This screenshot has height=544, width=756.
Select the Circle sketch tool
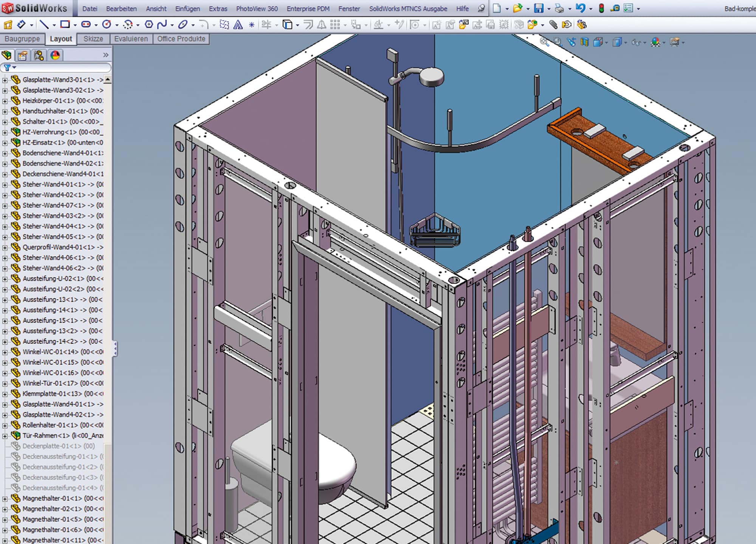[x=107, y=25]
